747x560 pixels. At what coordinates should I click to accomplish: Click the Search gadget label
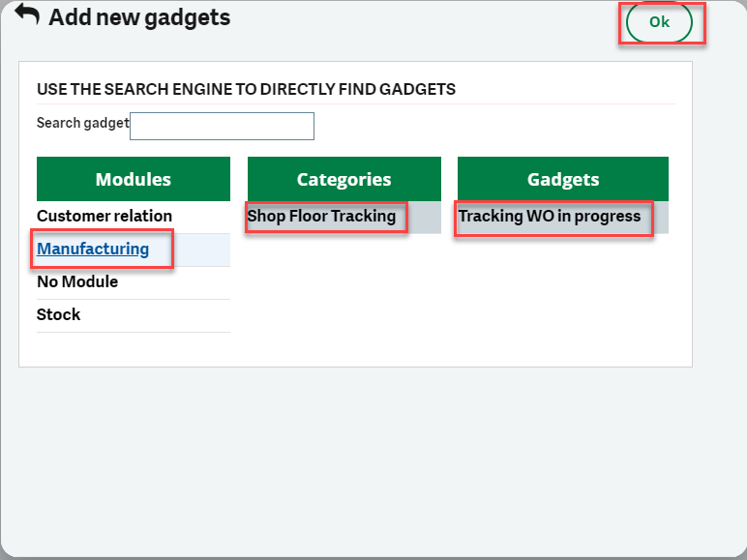pyautogui.click(x=82, y=123)
